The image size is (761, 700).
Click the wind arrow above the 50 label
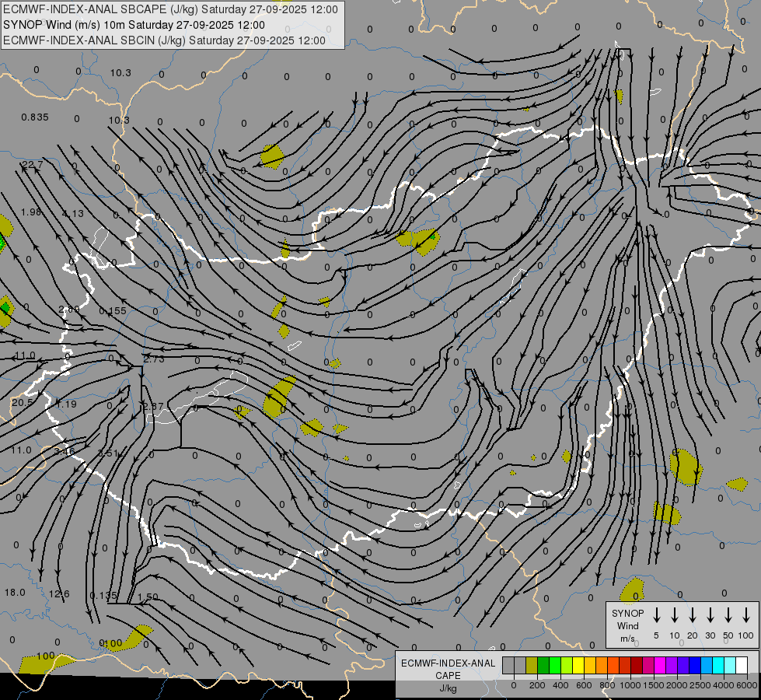tap(728, 614)
